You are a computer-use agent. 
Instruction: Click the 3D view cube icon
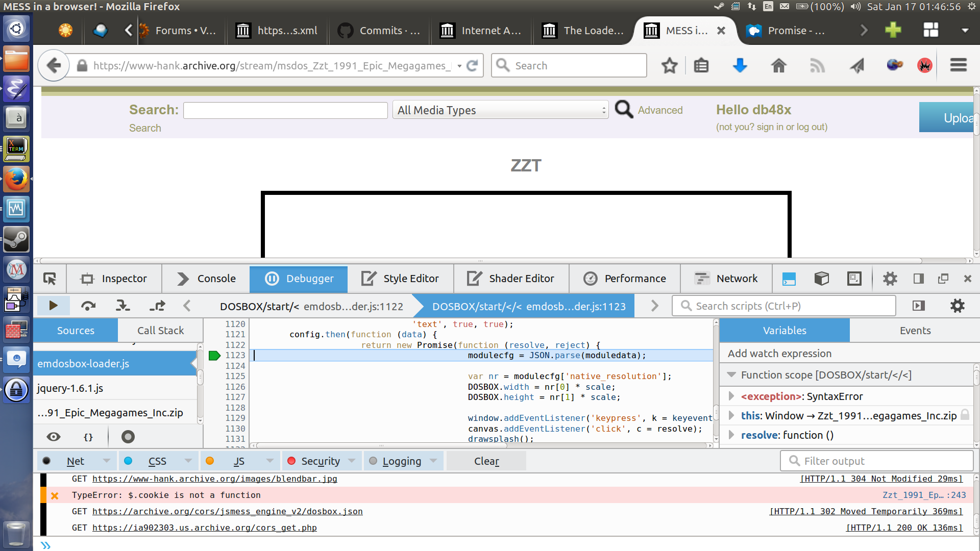pos(822,279)
